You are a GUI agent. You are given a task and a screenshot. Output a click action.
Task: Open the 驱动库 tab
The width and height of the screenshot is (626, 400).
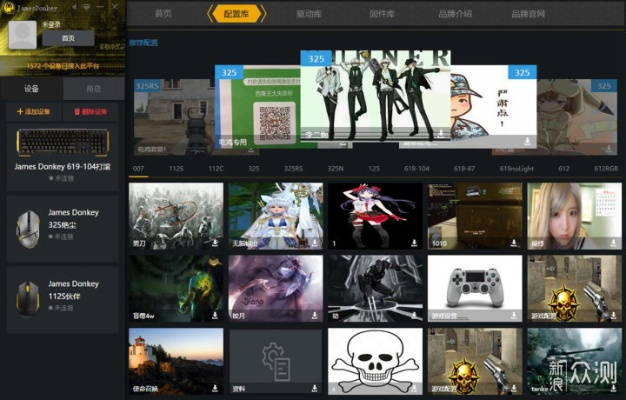(x=310, y=13)
